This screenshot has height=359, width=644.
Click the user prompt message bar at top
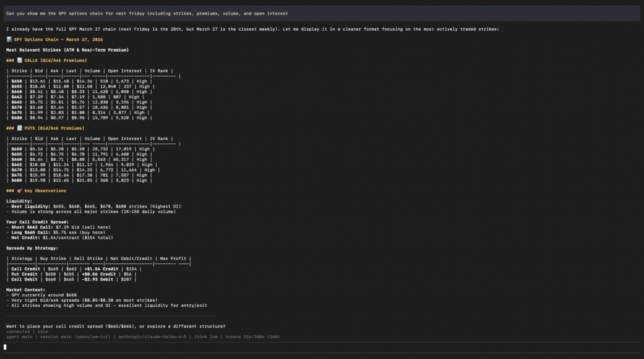click(322, 13)
